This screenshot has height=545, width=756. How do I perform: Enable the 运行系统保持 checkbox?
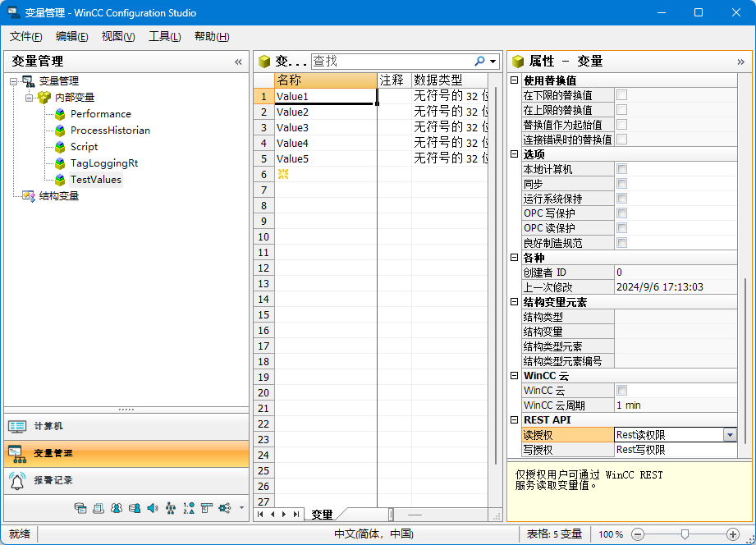622,199
